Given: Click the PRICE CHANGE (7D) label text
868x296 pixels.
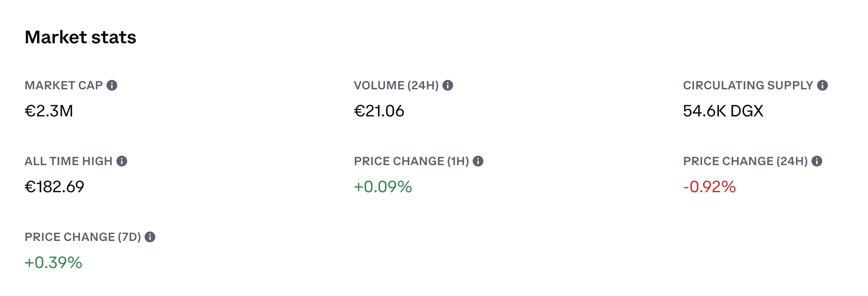Looking at the screenshot, I should [x=83, y=237].
